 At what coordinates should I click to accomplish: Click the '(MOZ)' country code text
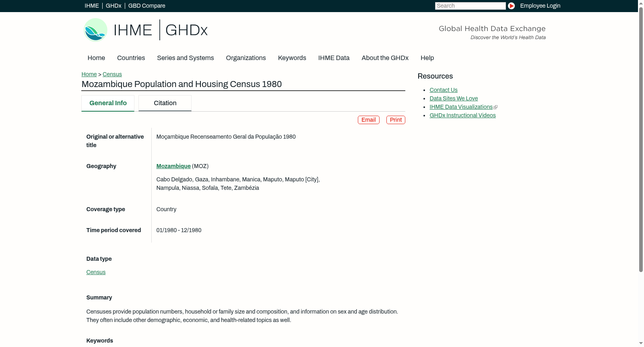(x=200, y=166)
